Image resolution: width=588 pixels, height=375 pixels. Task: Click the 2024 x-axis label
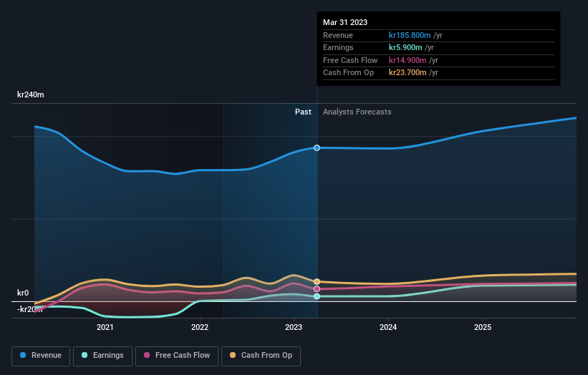tap(388, 328)
